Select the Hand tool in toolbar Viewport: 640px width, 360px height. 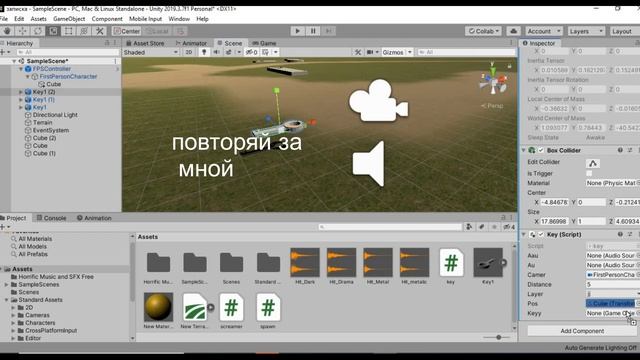(x=7, y=31)
